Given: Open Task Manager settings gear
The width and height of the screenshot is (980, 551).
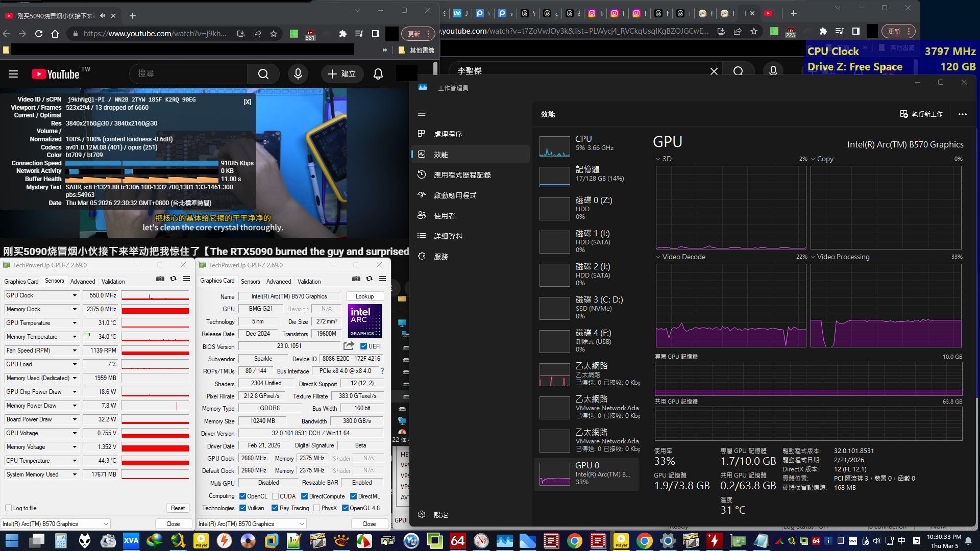Looking at the screenshot, I should coord(422,514).
